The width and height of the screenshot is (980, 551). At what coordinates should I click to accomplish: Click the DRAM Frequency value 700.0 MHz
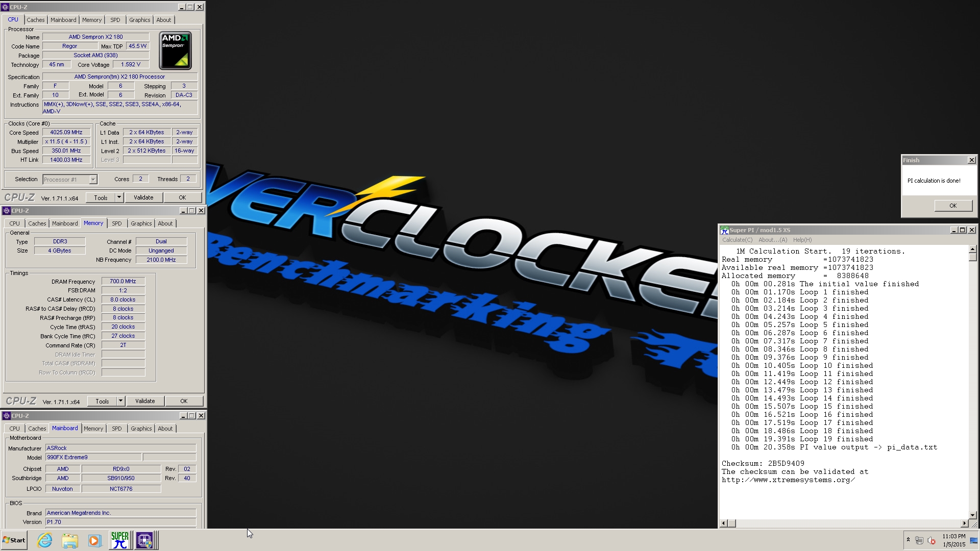click(x=123, y=281)
